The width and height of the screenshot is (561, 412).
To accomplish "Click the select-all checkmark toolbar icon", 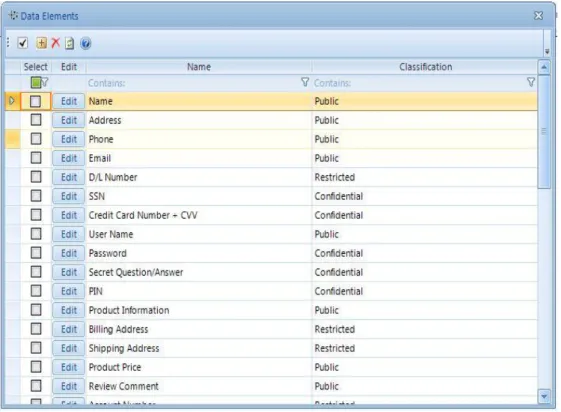I will pos(23,43).
